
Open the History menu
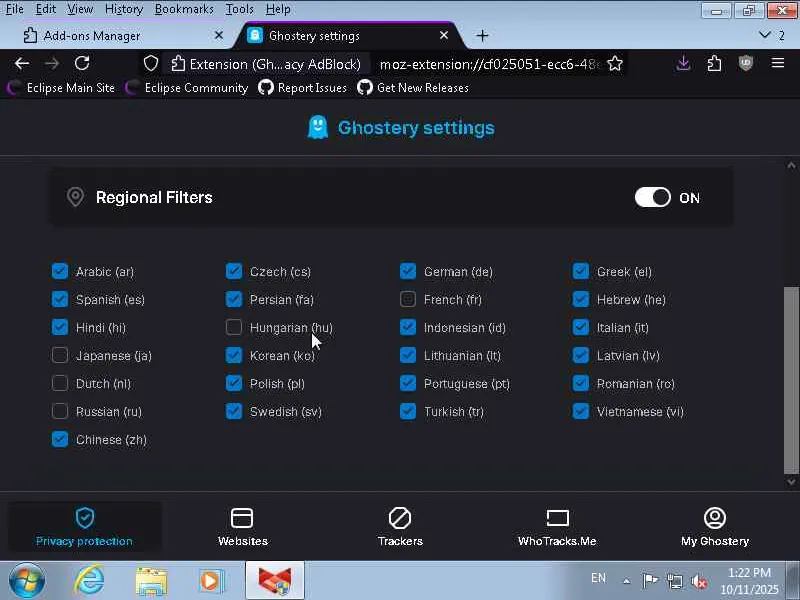[124, 9]
